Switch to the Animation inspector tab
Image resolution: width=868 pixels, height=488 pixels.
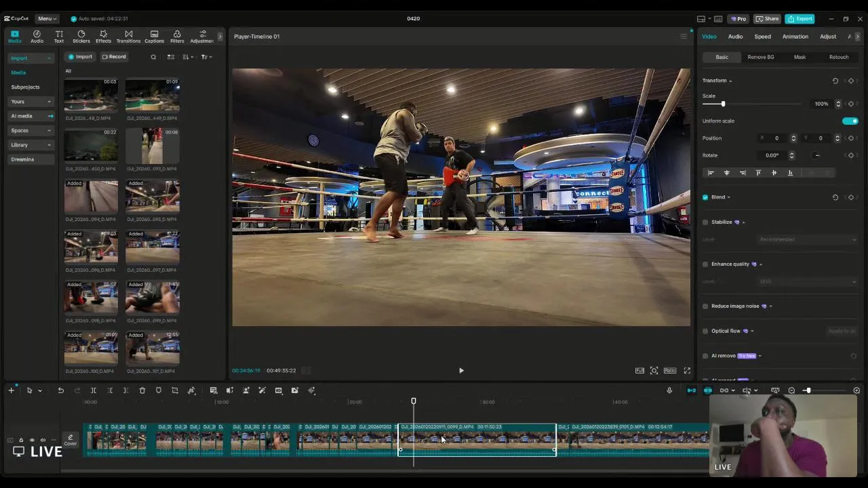795,37
